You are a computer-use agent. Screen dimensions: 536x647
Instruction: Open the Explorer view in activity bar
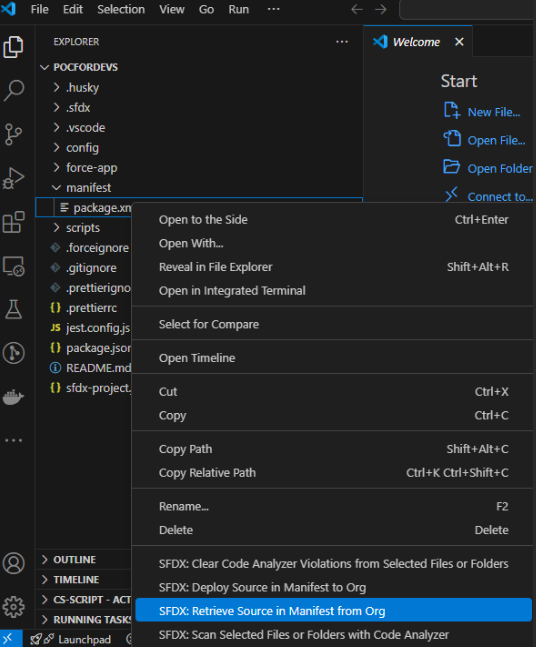(14, 47)
